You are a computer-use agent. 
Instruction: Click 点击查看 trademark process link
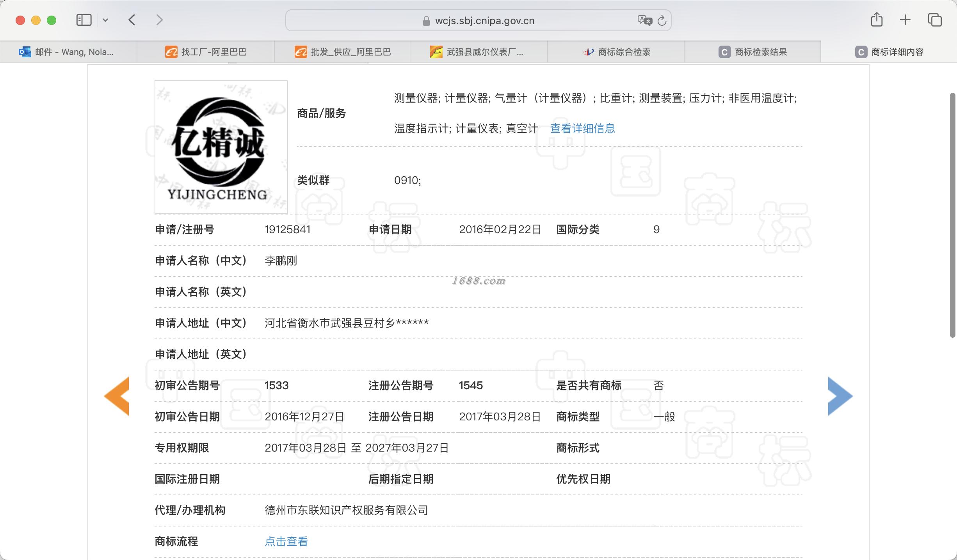pos(286,541)
